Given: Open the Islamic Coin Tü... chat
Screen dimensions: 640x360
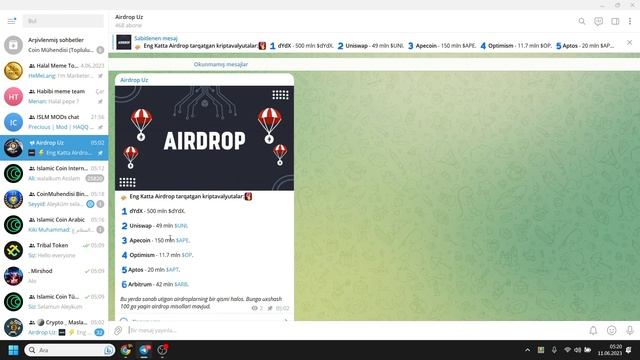Looking at the screenshot, I should pos(54,302).
